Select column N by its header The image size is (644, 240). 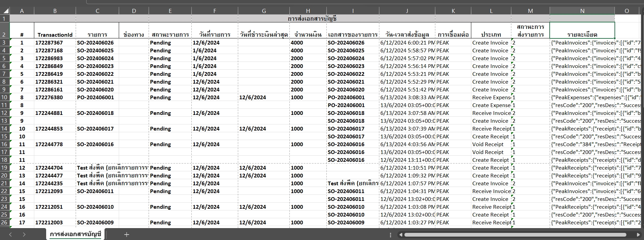(582, 11)
